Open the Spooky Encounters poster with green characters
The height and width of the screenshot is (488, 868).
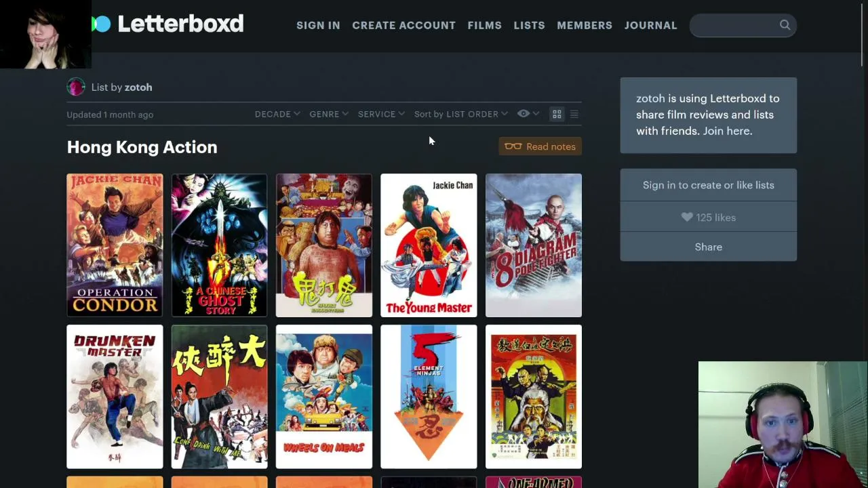324,245
